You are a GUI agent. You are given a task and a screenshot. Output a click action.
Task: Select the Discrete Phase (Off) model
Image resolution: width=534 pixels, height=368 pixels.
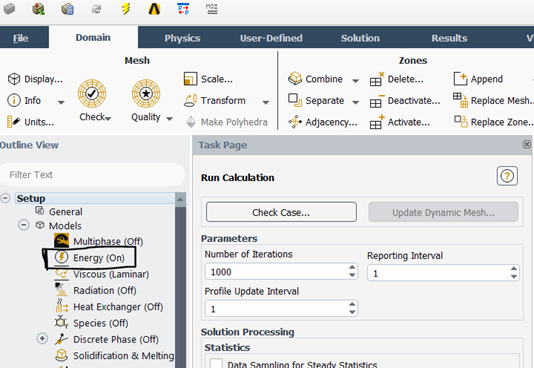coord(107,339)
